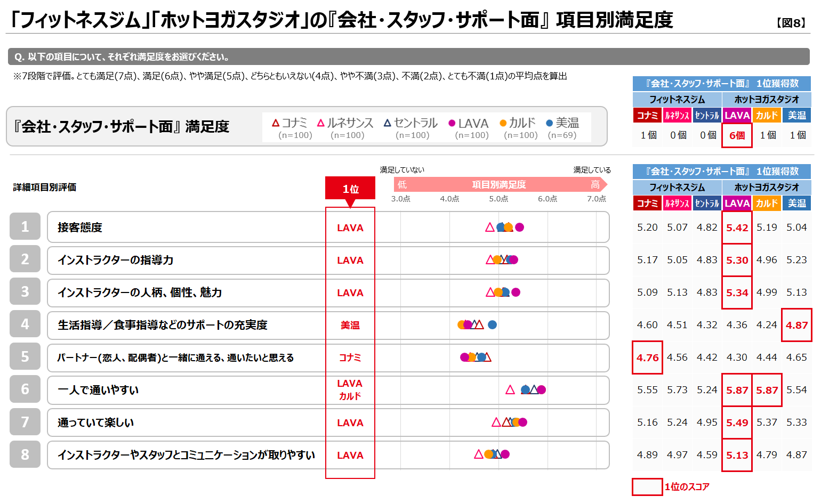The height and width of the screenshot is (504, 821).
Task: Click the lone blue circle marker in 生活指導 chart row
Action: tap(493, 324)
